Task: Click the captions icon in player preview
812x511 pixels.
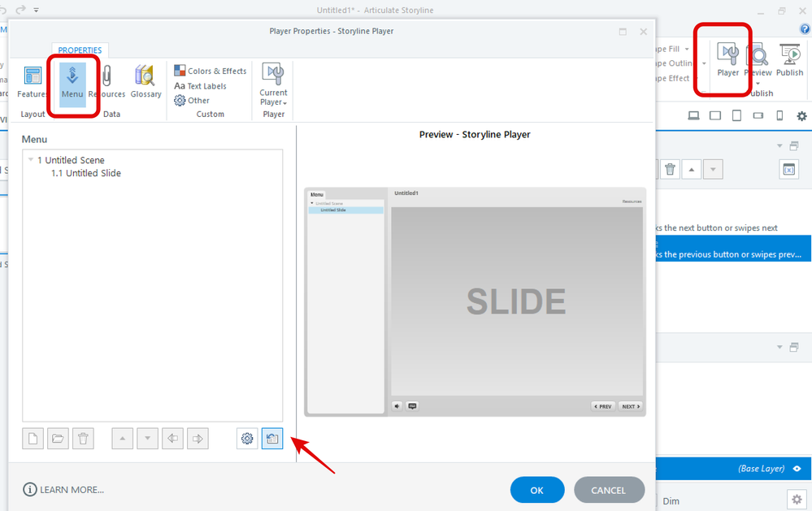Action: (412, 406)
